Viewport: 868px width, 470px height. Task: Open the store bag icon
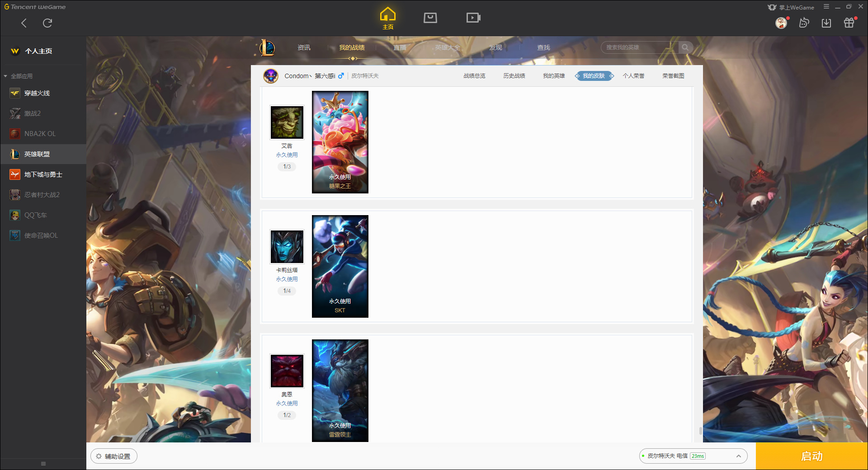pyautogui.click(x=430, y=18)
